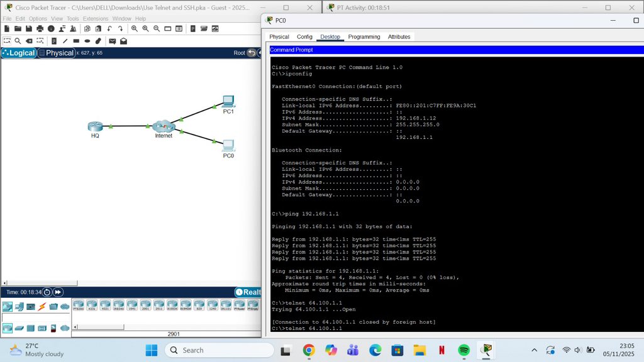Image resolution: width=644 pixels, height=362 pixels.
Task: Open PC0 Attributes tab
Action: pos(399,36)
